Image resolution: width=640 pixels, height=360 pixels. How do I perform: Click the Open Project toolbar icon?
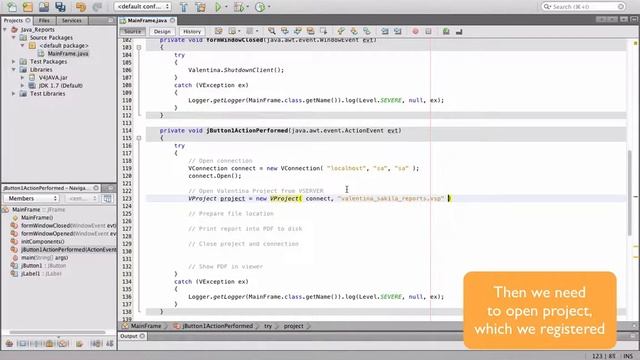44,7
